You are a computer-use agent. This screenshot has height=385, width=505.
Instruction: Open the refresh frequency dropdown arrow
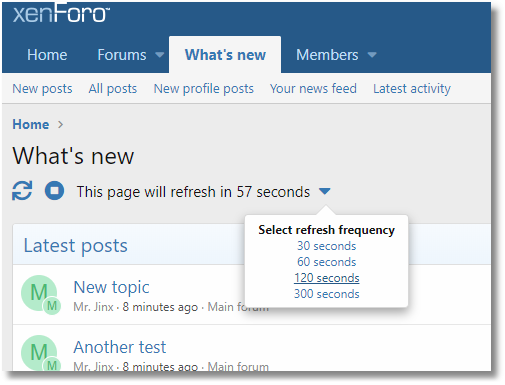pos(324,191)
